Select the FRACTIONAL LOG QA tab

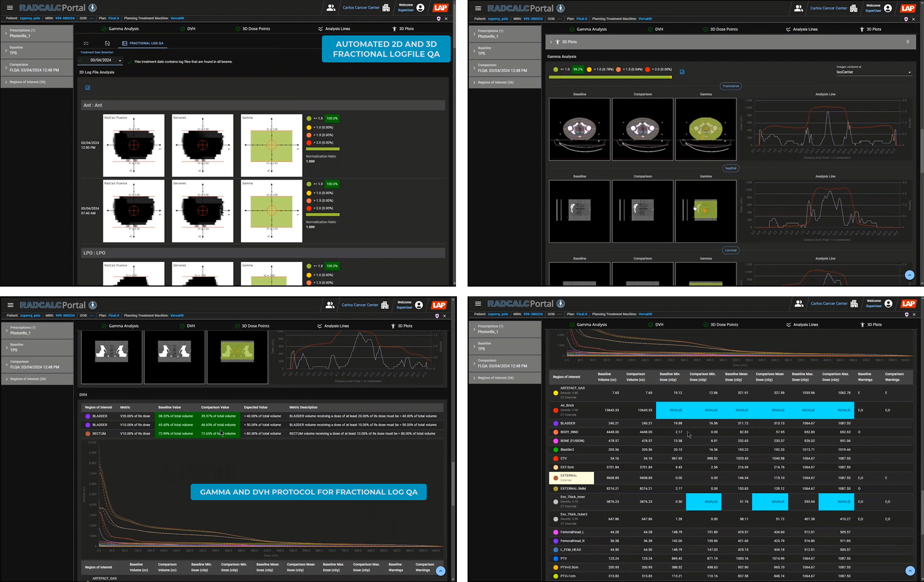pos(146,43)
